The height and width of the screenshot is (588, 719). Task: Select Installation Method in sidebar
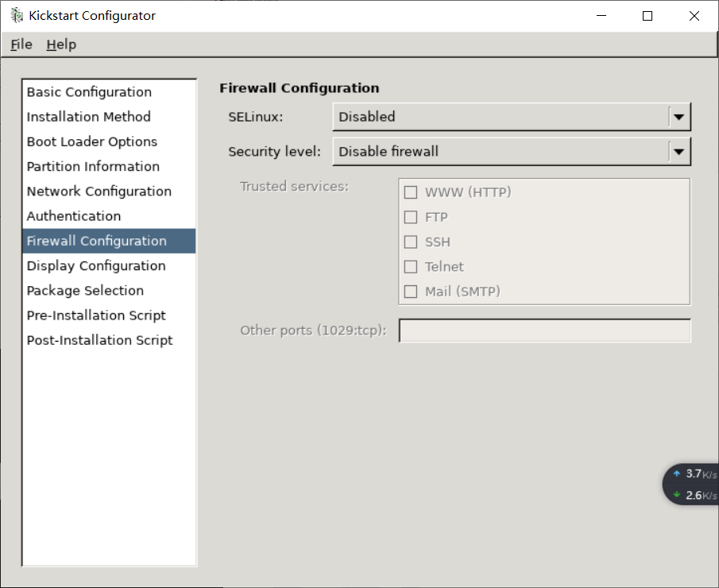pos(88,117)
